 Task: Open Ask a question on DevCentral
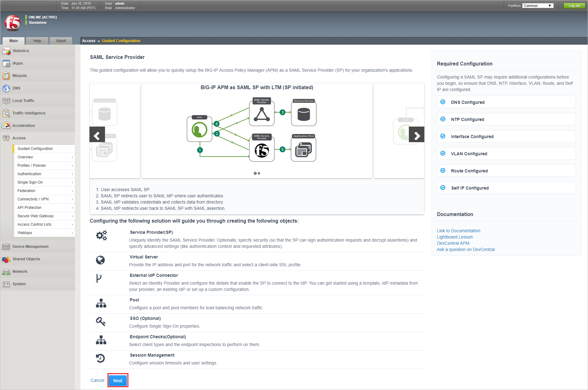(x=466, y=249)
